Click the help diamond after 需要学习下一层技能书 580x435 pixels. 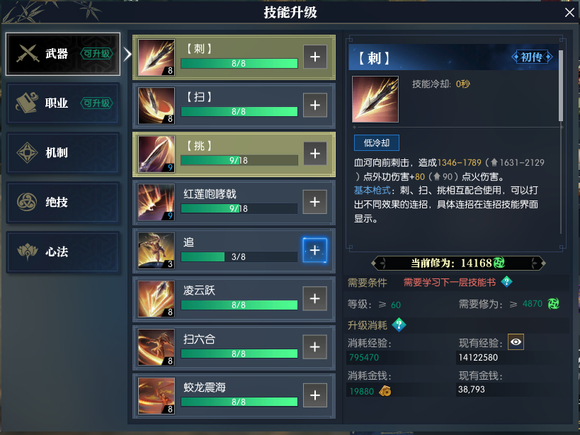(x=506, y=282)
